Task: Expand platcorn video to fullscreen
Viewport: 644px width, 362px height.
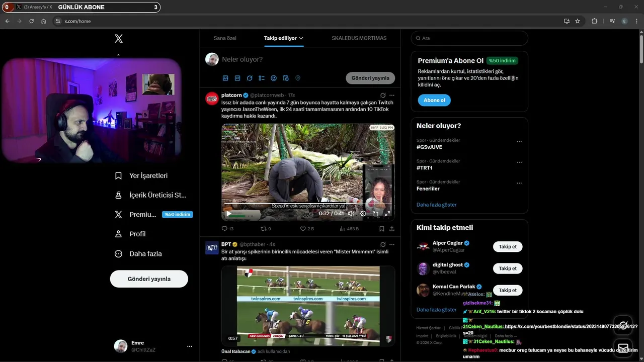Action: (x=387, y=214)
